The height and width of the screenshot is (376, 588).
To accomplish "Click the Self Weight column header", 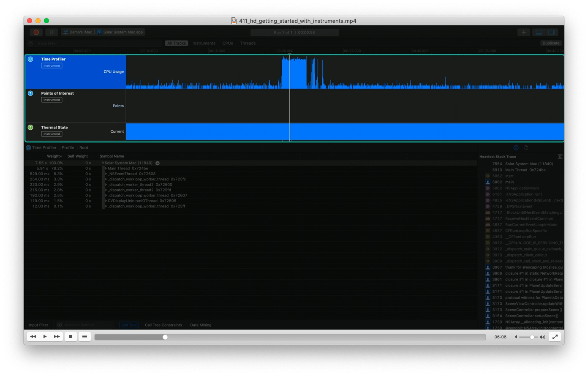I will click(78, 156).
